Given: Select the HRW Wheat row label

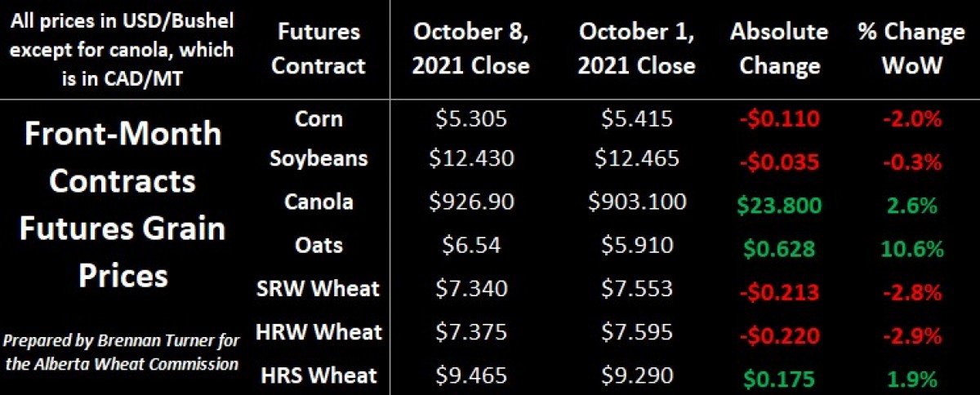Looking at the screenshot, I should (x=318, y=331).
